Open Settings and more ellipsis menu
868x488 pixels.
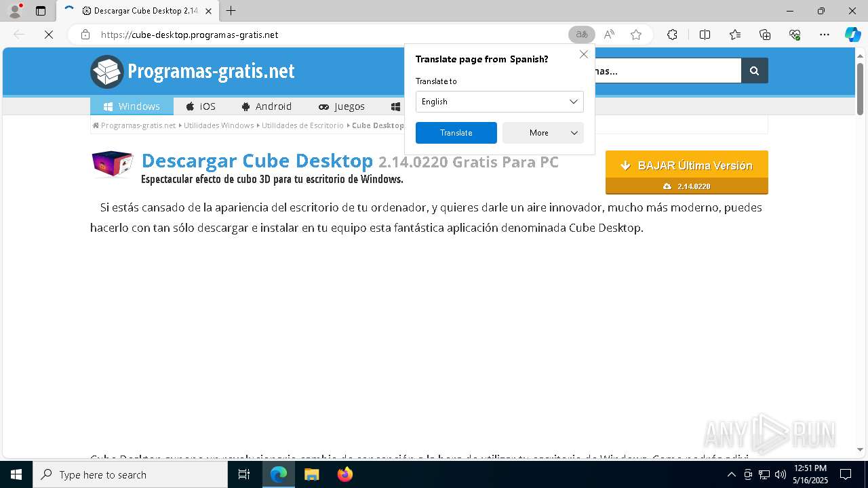(825, 35)
